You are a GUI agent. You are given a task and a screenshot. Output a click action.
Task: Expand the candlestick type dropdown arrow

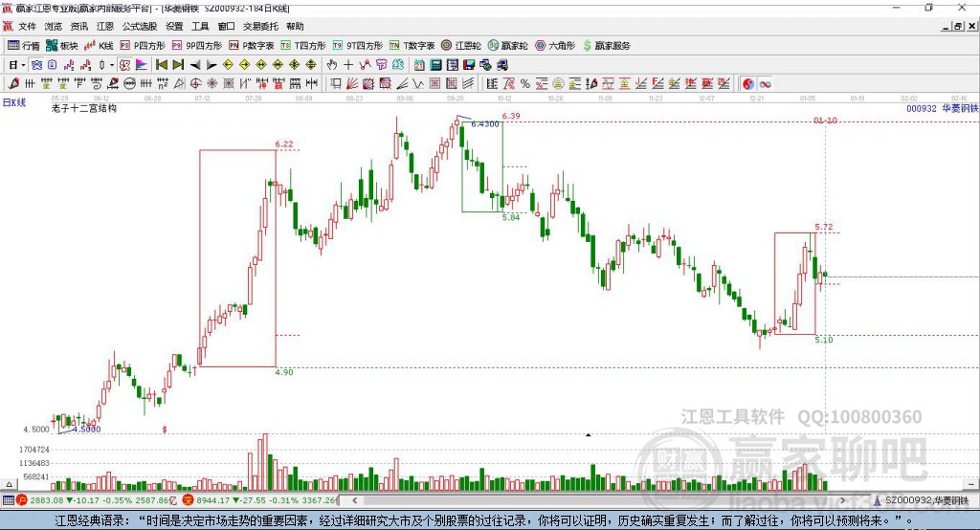tap(112, 65)
